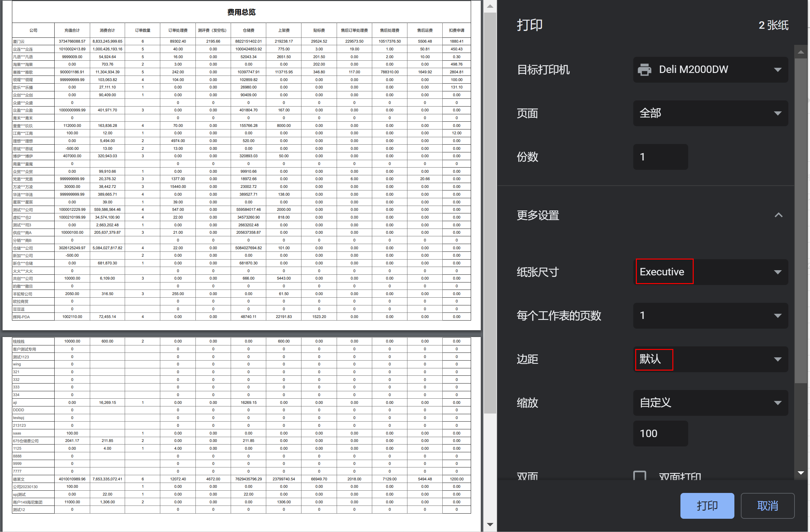The width and height of the screenshot is (810, 532).
Task: Open the pages per sheet dropdown
Action: point(710,315)
